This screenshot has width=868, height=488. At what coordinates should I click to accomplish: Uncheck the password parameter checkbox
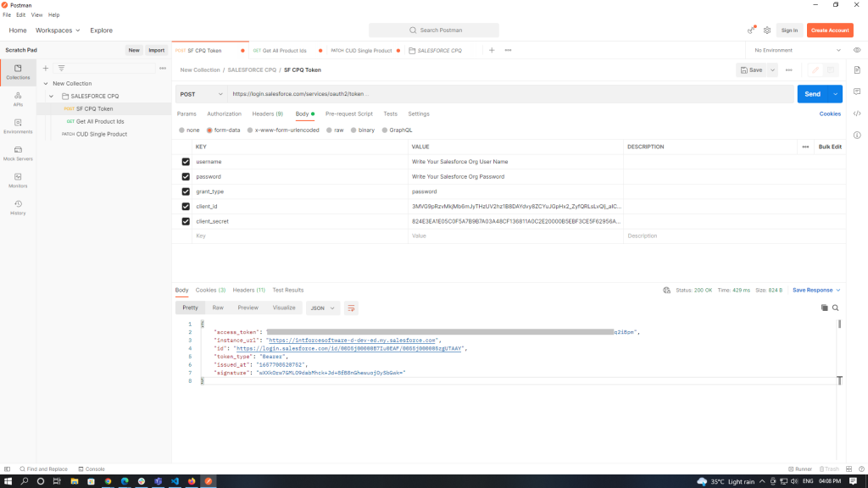pos(186,176)
